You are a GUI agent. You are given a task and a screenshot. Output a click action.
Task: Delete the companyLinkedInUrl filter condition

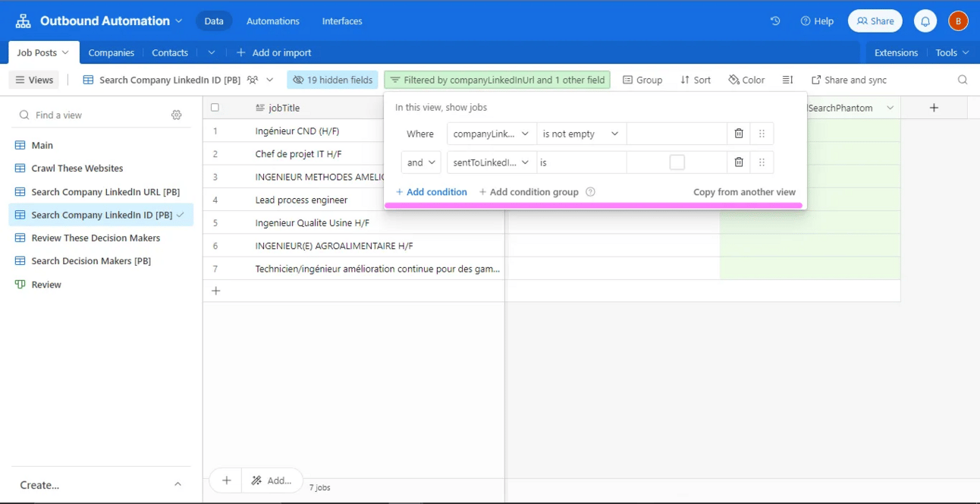click(x=739, y=134)
